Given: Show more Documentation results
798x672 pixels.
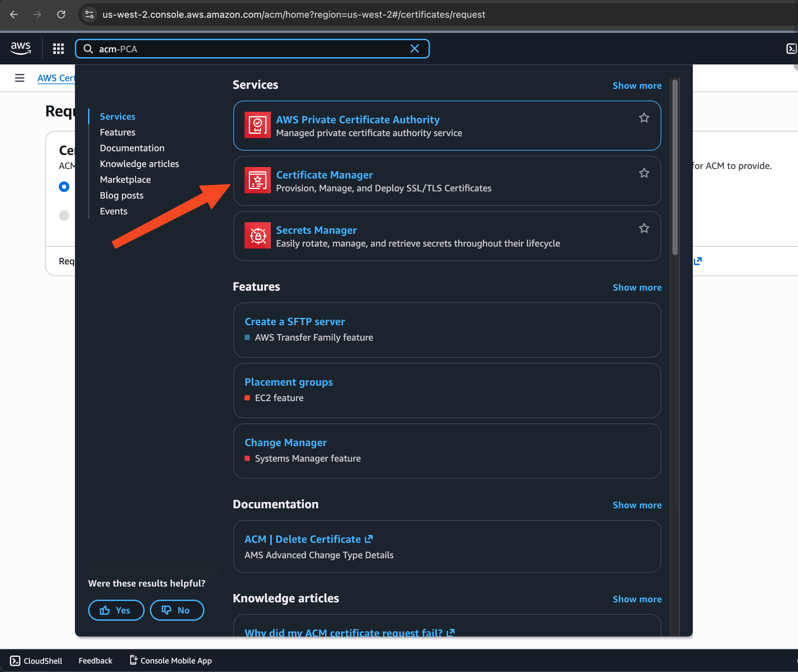Looking at the screenshot, I should point(637,505).
